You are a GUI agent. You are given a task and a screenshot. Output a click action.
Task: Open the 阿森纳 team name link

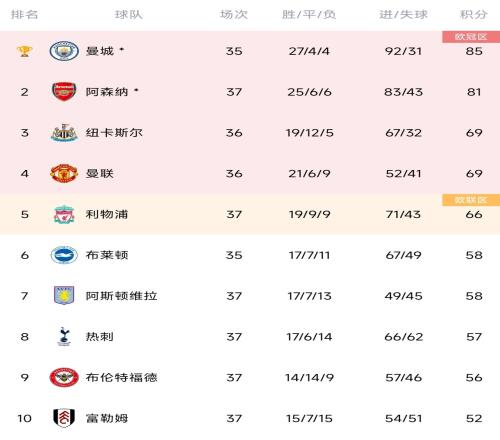tap(107, 92)
